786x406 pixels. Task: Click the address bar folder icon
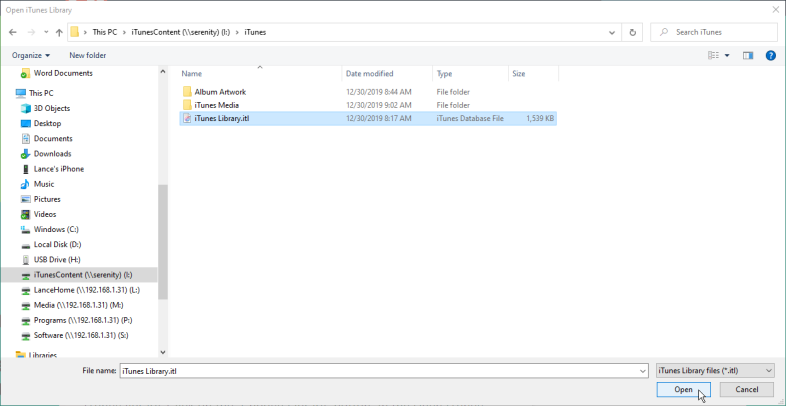click(x=75, y=32)
